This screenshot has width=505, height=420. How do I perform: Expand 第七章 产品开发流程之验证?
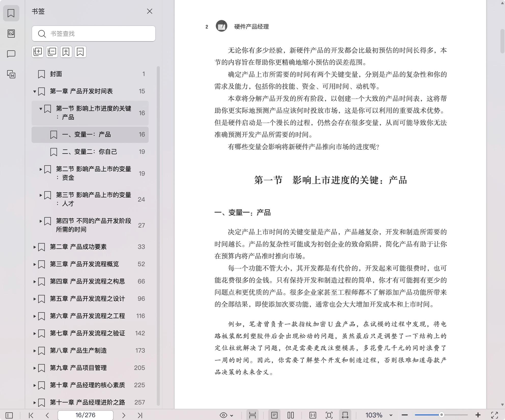[35, 334]
